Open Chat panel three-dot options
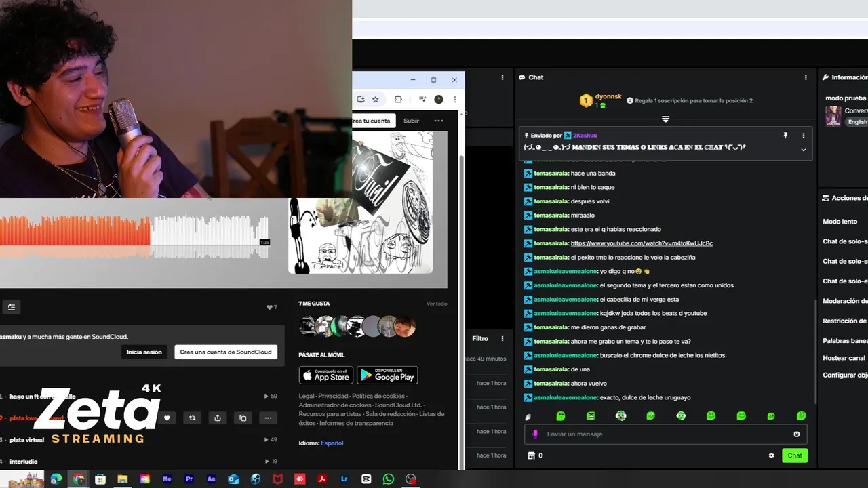Screen dimensions: 868x488 (806, 77)
